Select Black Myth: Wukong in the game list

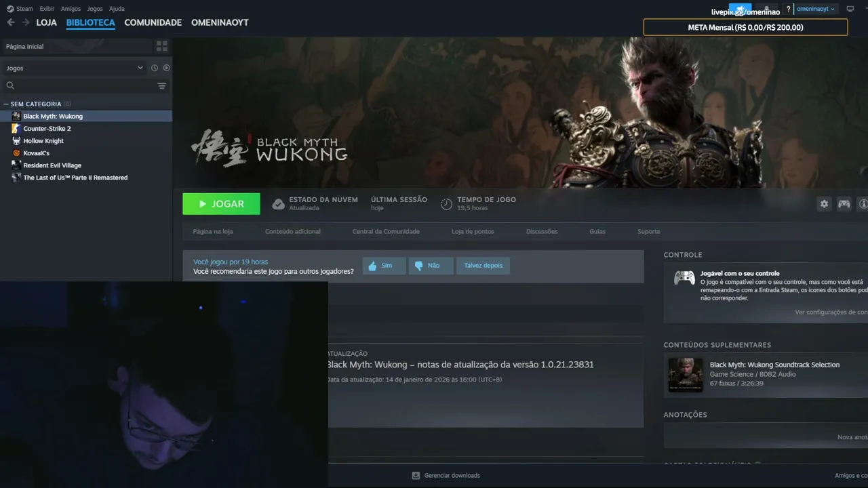coord(86,116)
